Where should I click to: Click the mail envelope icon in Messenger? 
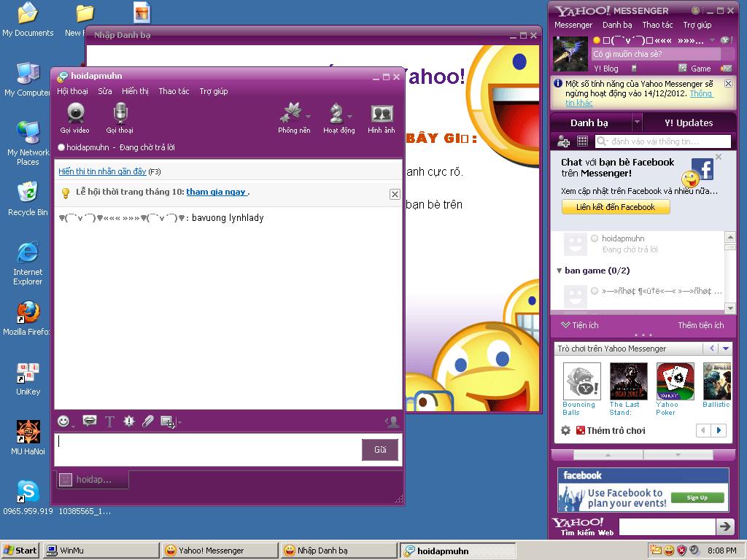pos(726,68)
